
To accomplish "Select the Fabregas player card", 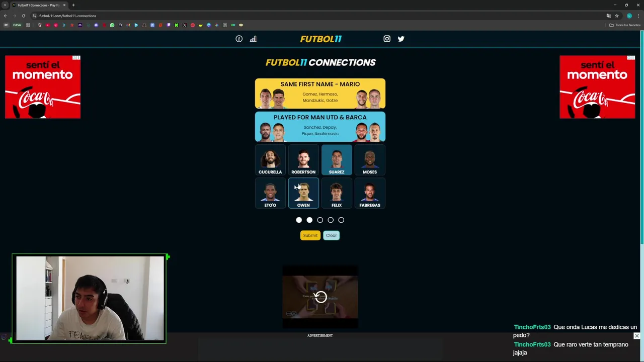I will 370,194.
